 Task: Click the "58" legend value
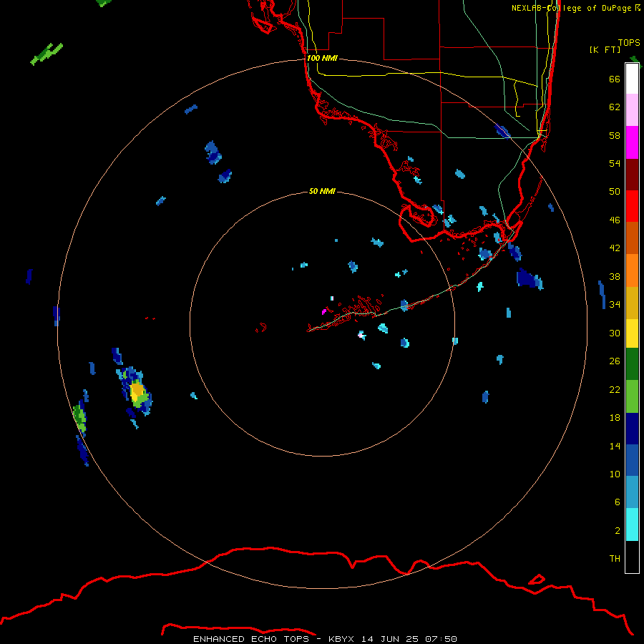click(x=615, y=135)
